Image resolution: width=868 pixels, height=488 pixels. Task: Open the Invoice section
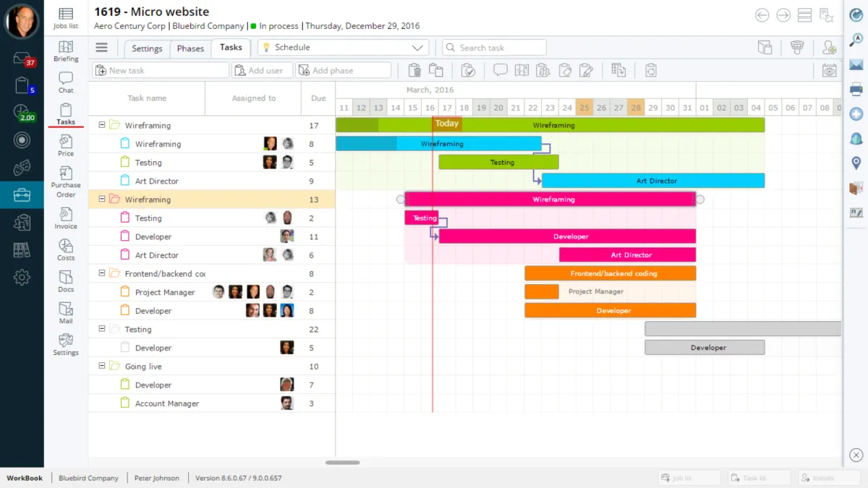pyautogui.click(x=66, y=218)
